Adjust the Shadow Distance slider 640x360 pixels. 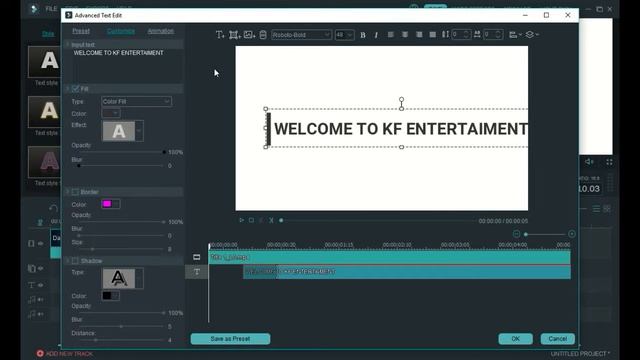tap(122, 340)
